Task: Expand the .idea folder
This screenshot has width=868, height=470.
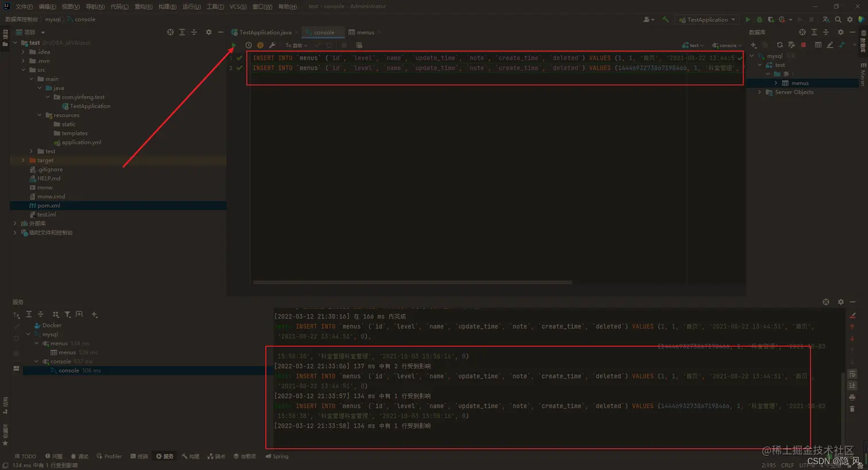Action: [24, 52]
